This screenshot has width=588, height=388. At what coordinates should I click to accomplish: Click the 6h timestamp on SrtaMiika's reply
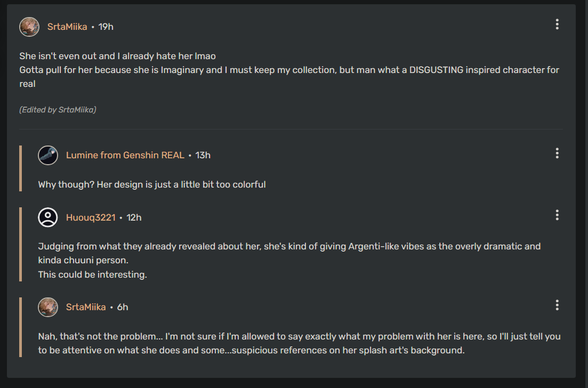(x=123, y=307)
